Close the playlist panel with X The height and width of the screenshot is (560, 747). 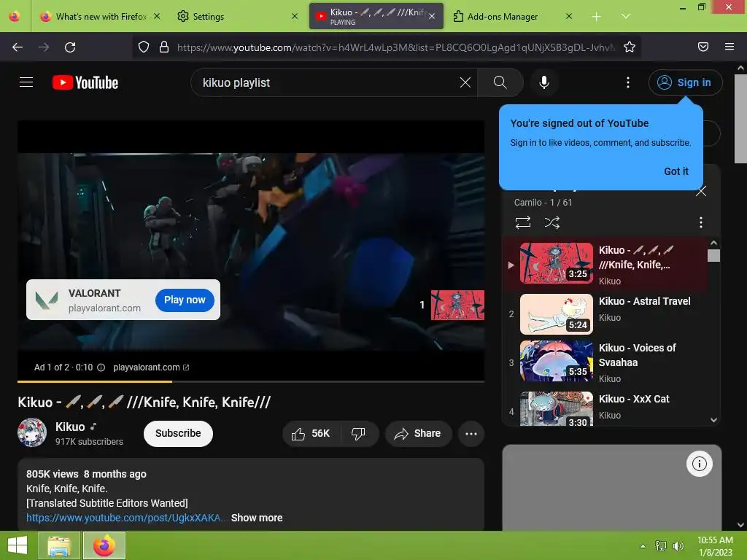701,192
